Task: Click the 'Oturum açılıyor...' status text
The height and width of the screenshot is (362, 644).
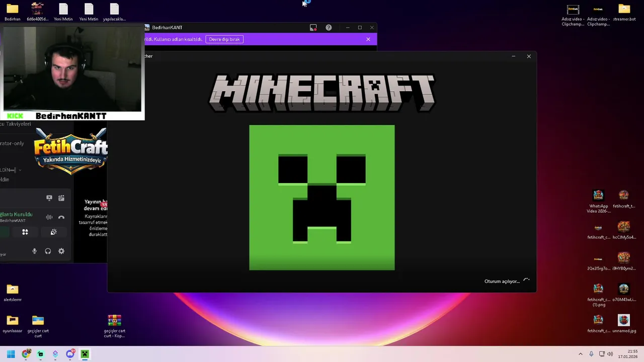Action: tap(502, 282)
